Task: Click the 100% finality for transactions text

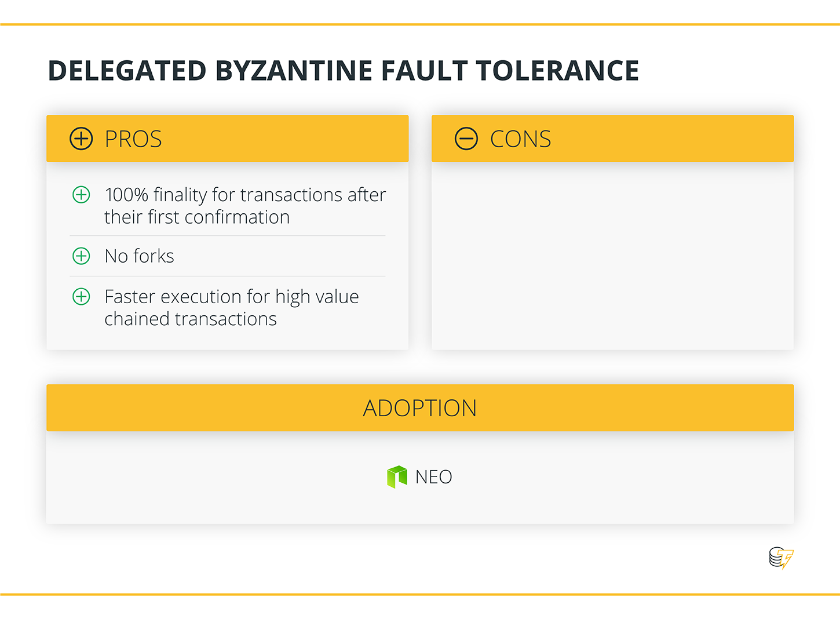Action: pyautogui.click(x=244, y=206)
